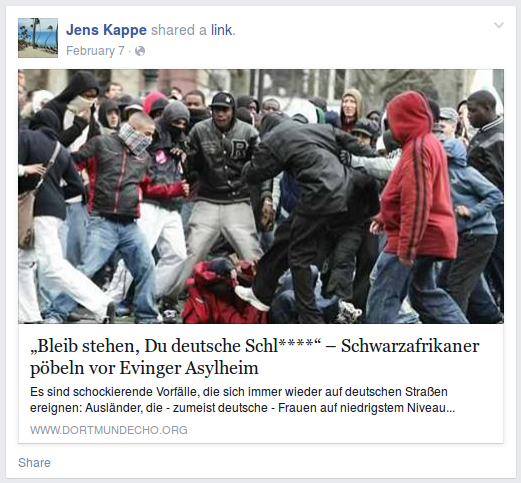Click the description line starting "ereignen: Ausländer"
Screen dimensions: 521x483
tap(243, 408)
